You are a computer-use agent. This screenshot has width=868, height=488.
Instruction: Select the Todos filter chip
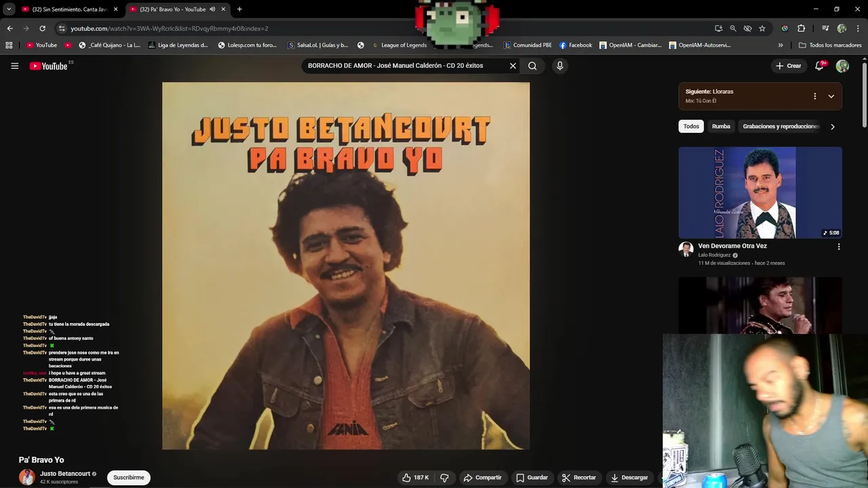click(x=691, y=127)
